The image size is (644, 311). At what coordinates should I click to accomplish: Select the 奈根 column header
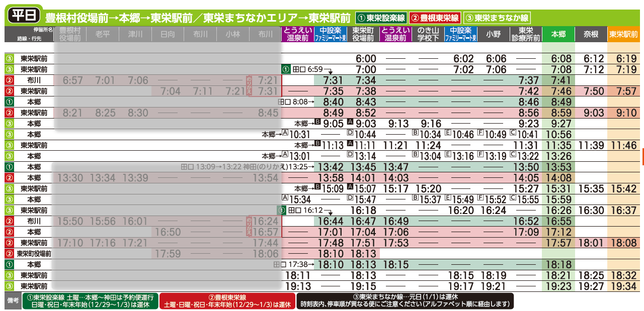coord(591,34)
